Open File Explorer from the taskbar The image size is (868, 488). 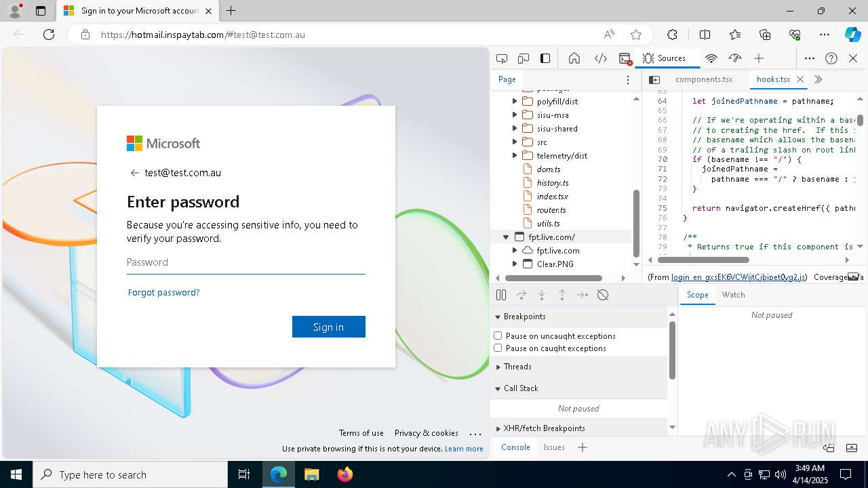click(312, 474)
